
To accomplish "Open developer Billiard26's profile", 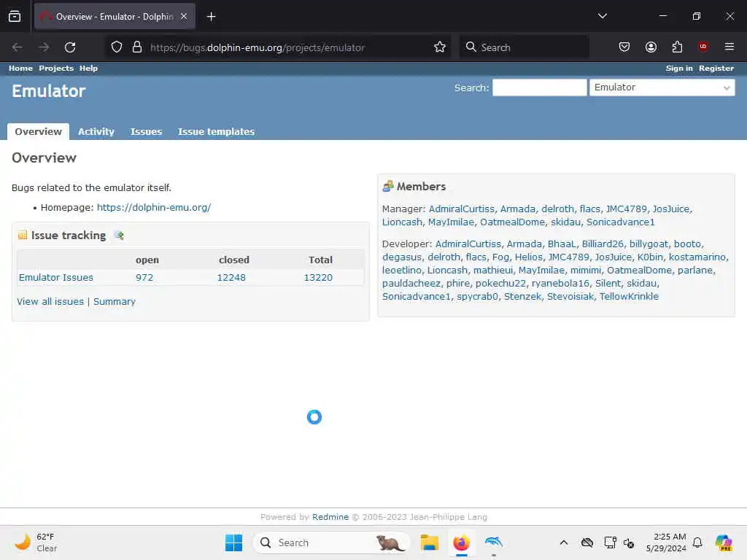I will point(603,244).
